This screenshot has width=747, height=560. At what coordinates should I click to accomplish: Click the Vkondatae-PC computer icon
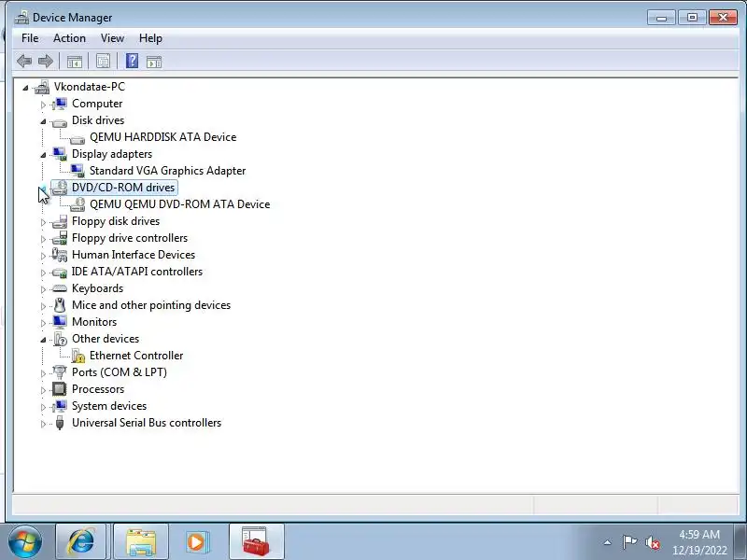42,87
